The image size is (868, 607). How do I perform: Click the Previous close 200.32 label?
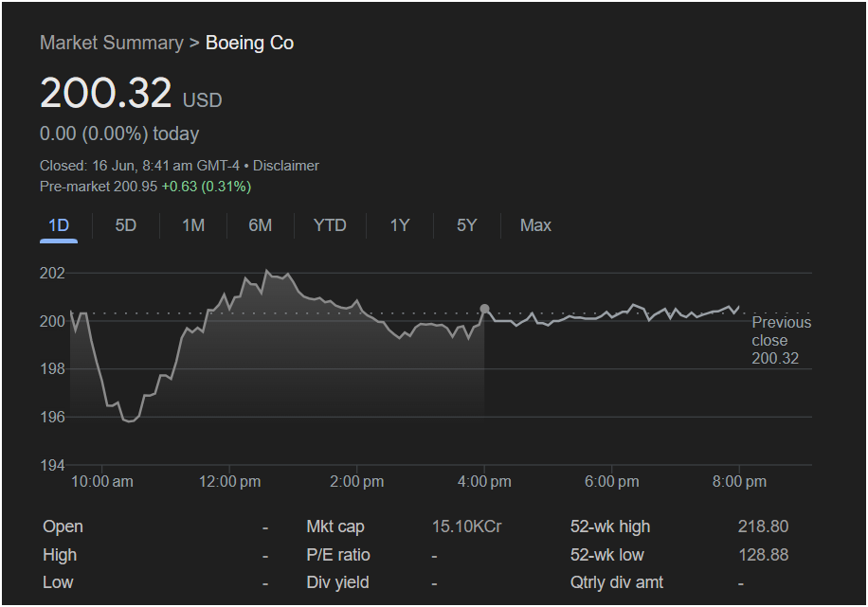[781, 340]
